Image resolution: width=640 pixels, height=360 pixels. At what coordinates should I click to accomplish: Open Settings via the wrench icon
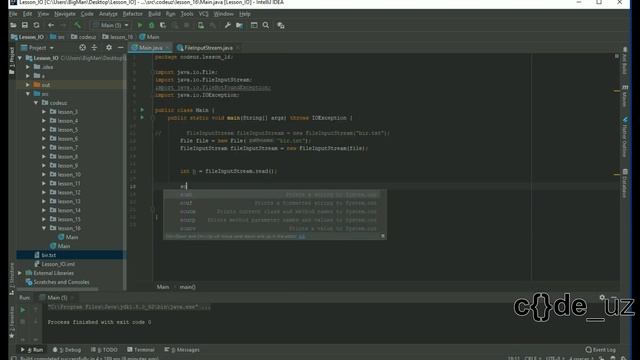227,25
